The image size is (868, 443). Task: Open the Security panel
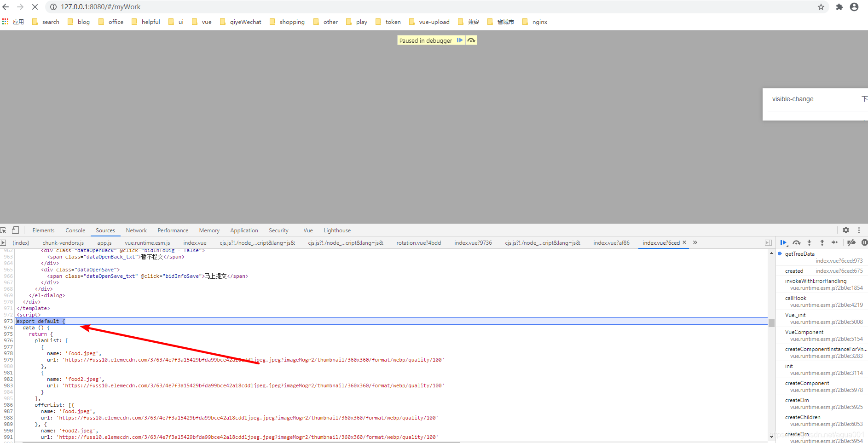point(278,230)
